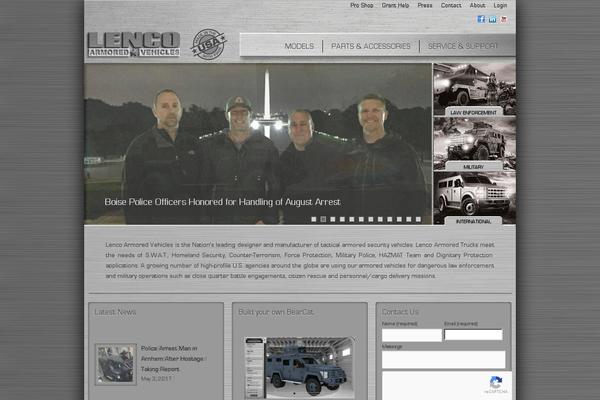The image size is (600, 400).
Task: Click the Made in USA stamp badge
Action: pos(209,44)
